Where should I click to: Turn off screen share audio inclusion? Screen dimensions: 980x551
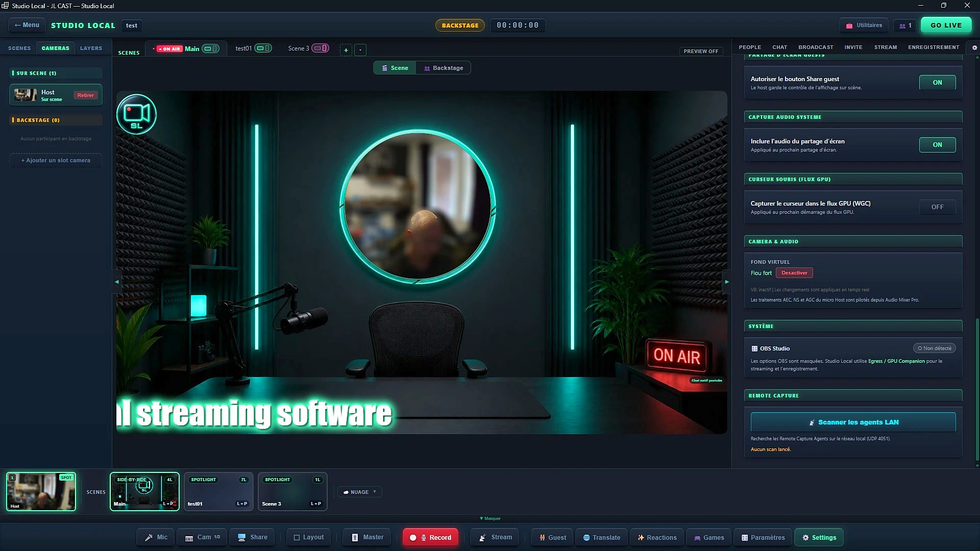coord(937,145)
